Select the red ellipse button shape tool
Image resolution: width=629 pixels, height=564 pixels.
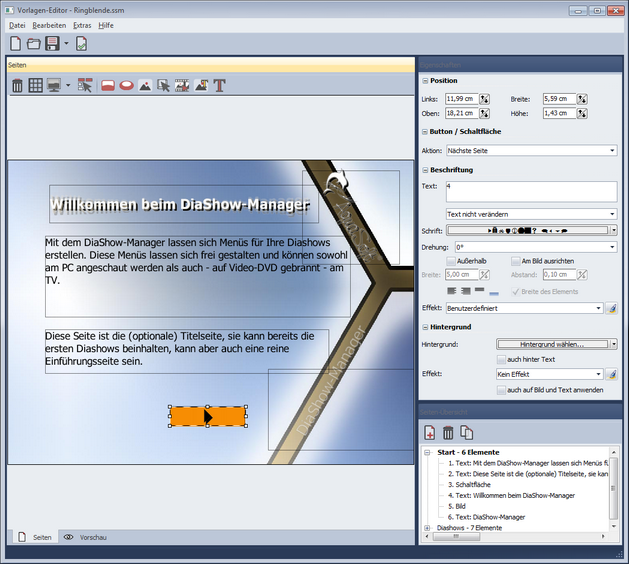pos(126,86)
